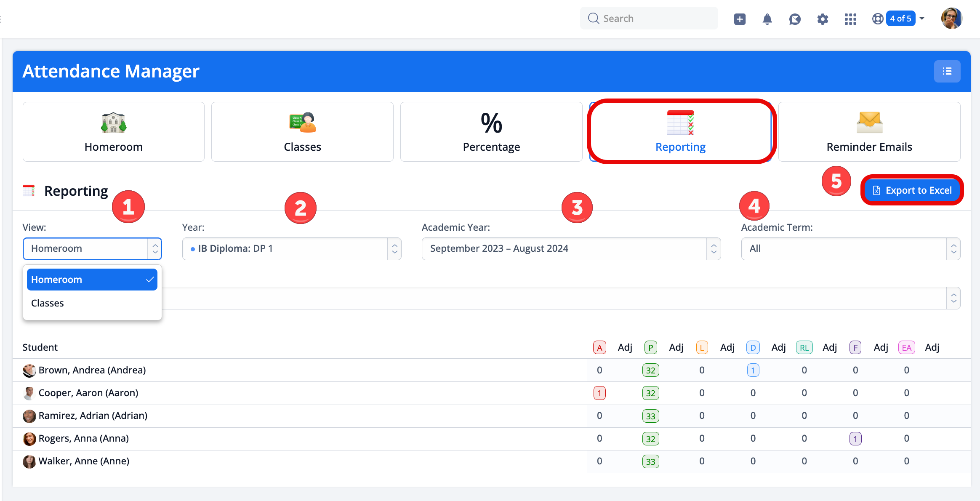Switch to the Homeroom tab
This screenshot has height=501, width=980.
coord(113,132)
